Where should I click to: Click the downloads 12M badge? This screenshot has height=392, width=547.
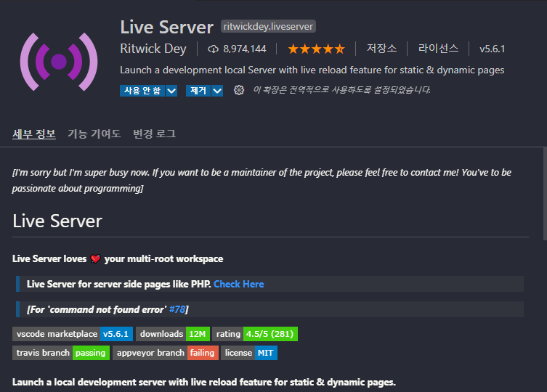[173, 334]
